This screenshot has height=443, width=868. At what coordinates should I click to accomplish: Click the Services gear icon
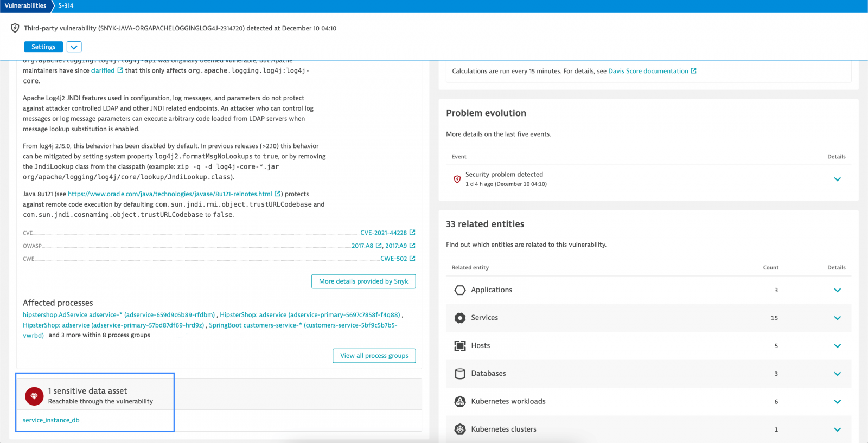pos(460,318)
